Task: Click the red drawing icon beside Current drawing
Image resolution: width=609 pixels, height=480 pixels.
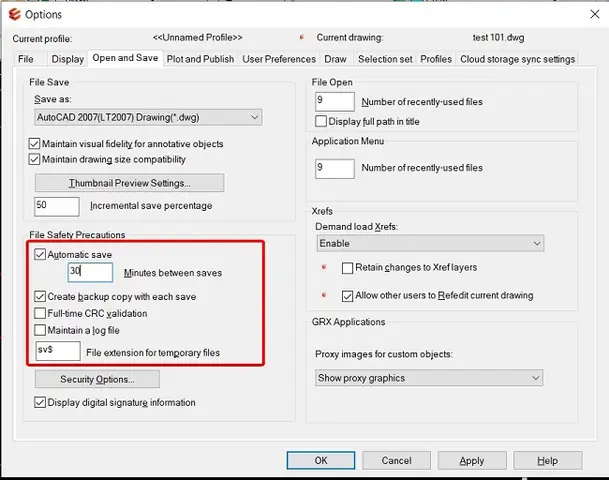Action: [302, 37]
